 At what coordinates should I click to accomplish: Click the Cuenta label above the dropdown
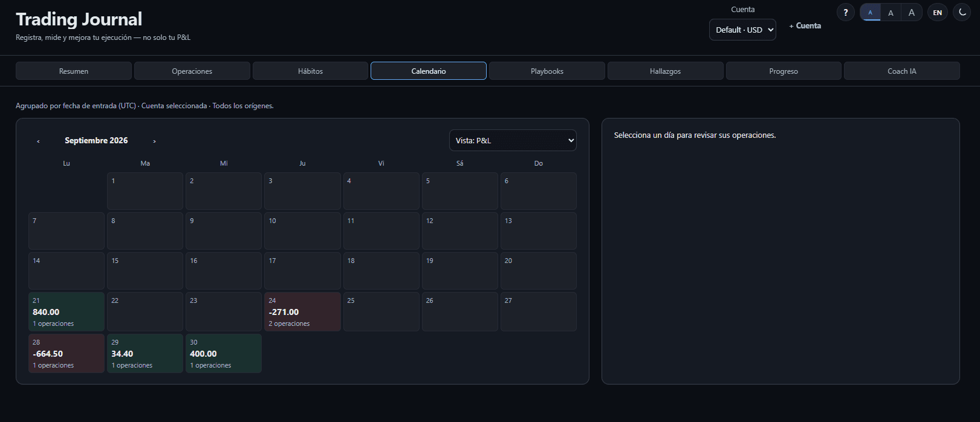pos(742,10)
